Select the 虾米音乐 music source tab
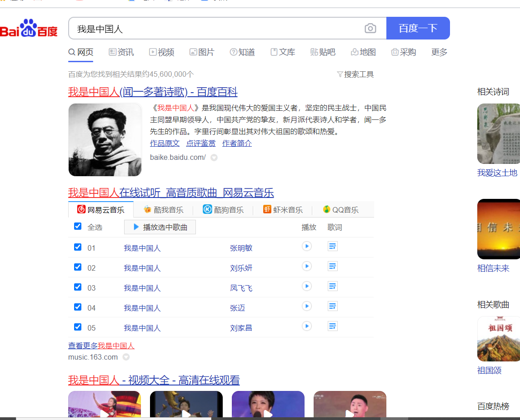Screen dimensions: 520x420 coord(283,210)
